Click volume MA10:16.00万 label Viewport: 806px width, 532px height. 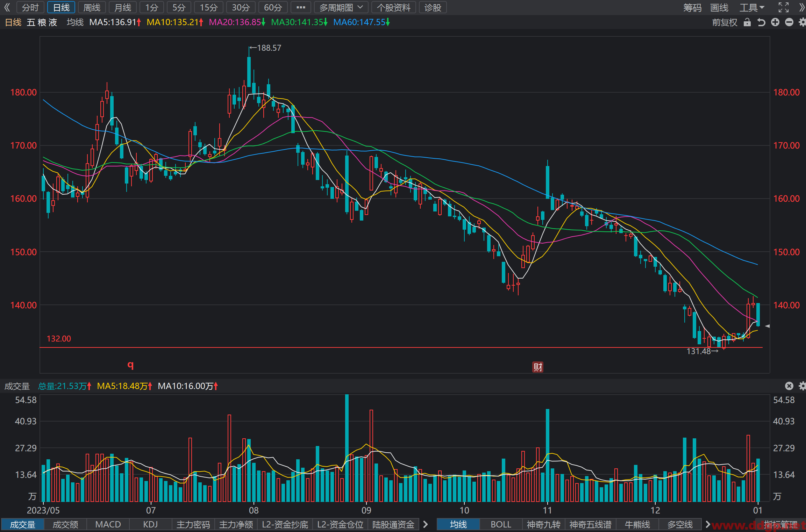[188, 386]
